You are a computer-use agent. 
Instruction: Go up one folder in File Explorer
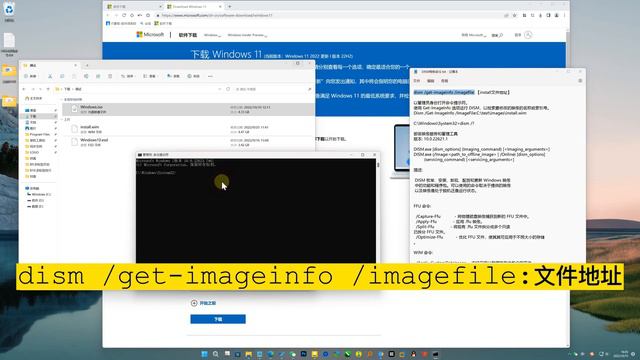coord(49,89)
